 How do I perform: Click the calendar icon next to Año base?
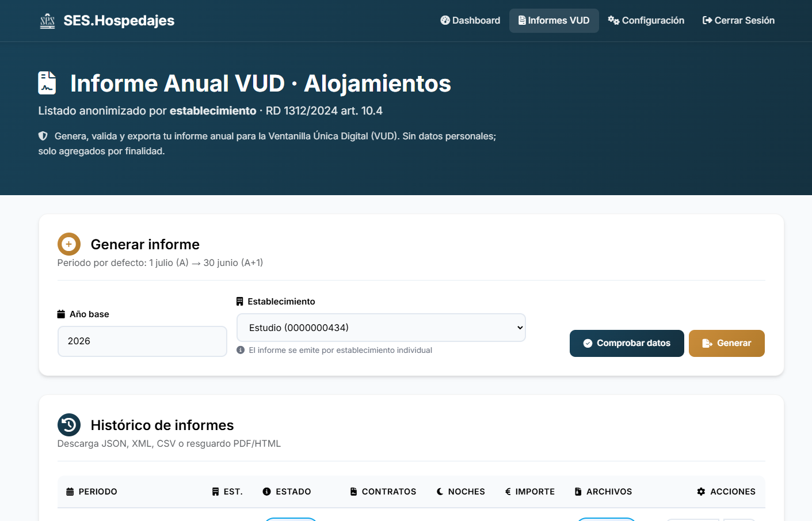(61, 314)
